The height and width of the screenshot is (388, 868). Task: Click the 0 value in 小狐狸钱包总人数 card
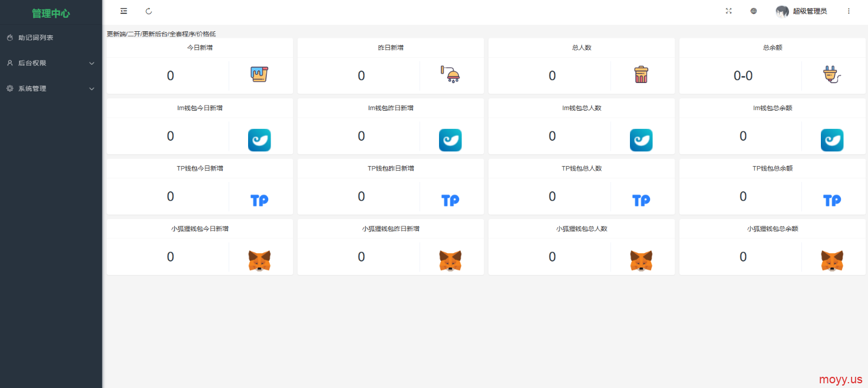point(552,257)
